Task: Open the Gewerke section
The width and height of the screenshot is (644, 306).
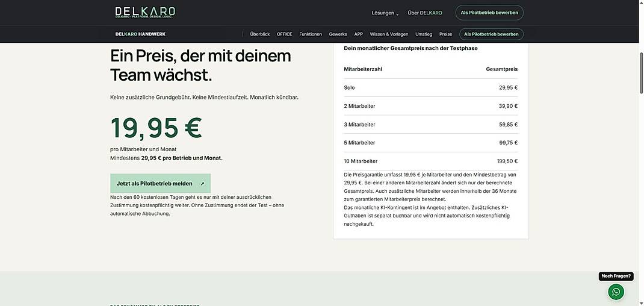Action: click(x=338, y=34)
